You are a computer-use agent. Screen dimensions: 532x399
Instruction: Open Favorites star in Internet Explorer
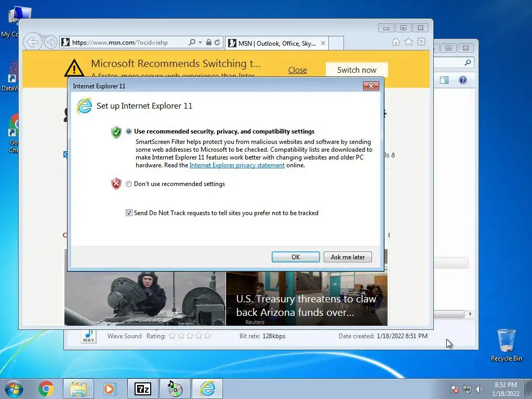click(408, 42)
